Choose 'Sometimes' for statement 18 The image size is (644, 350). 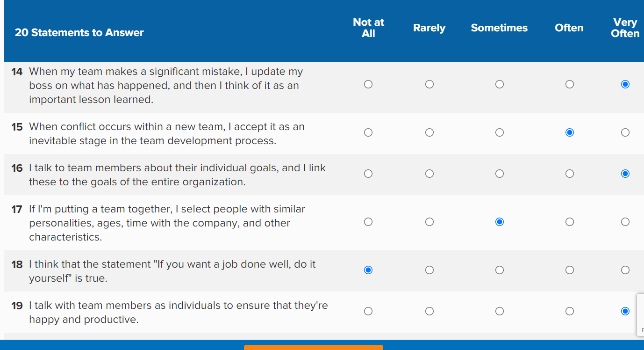point(500,270)
